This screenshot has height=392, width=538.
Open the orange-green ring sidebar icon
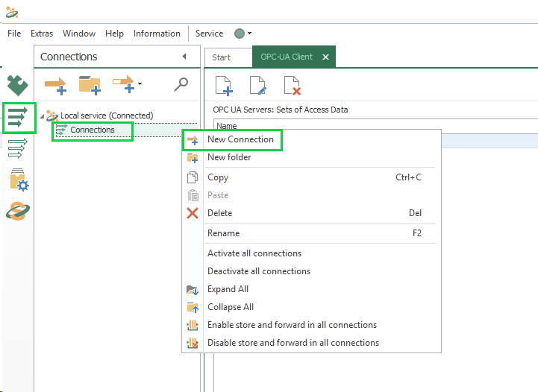coord(18,211)
